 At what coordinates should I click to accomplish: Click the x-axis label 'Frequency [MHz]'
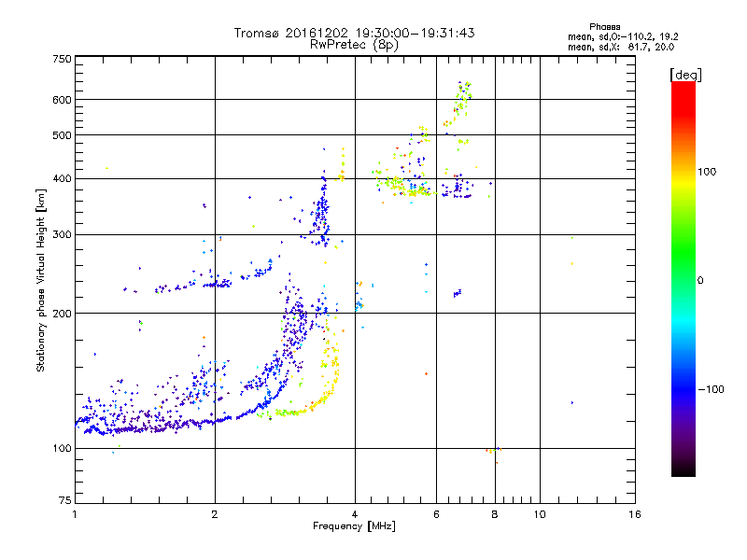pos(354,526)
